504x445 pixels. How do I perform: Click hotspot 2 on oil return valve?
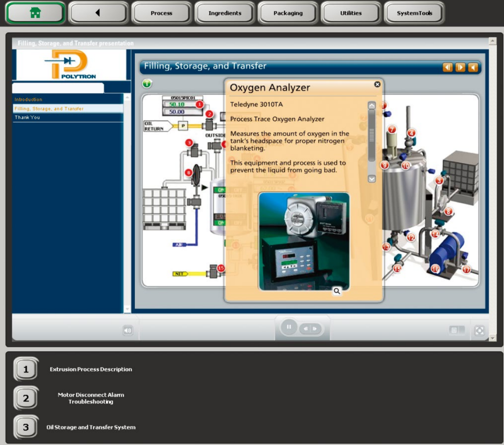pos(210,114)
